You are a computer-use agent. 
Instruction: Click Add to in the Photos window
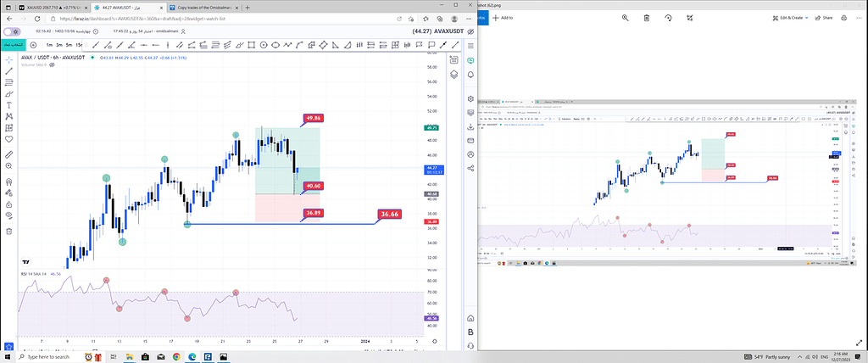pos(502,18)
